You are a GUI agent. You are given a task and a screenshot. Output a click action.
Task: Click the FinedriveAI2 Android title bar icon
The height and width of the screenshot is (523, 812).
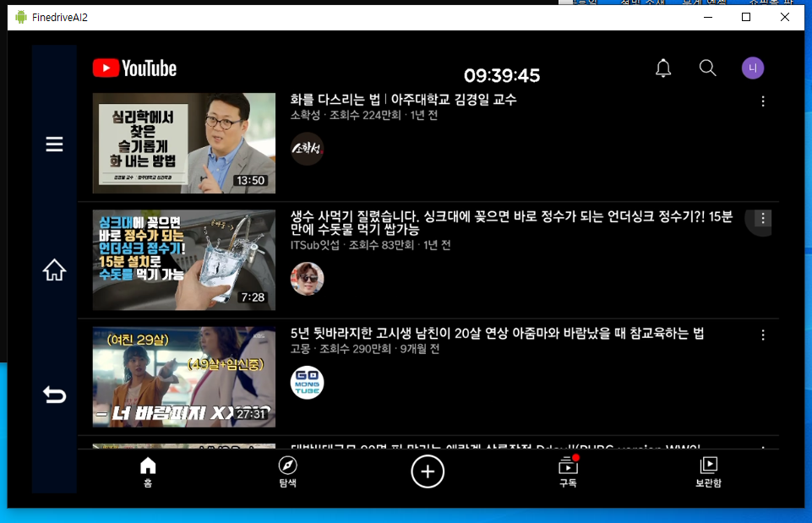point(21,17)
